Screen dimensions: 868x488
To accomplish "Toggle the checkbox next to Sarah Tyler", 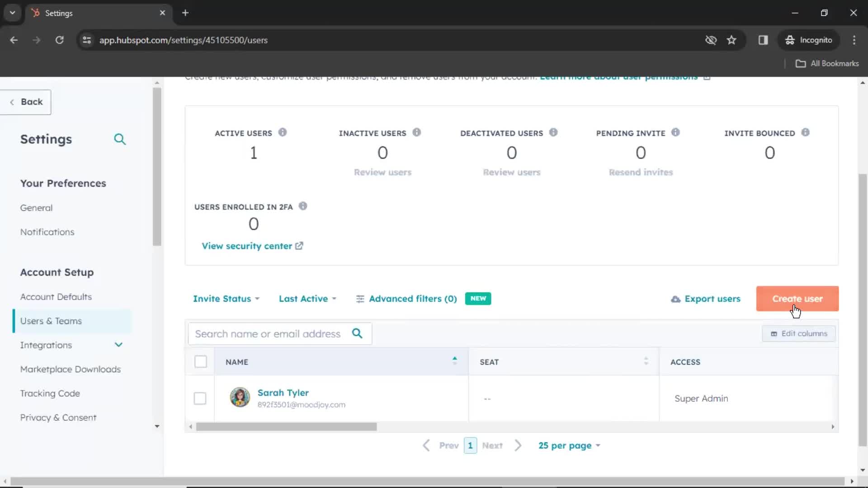I will (x=200, y=398).
